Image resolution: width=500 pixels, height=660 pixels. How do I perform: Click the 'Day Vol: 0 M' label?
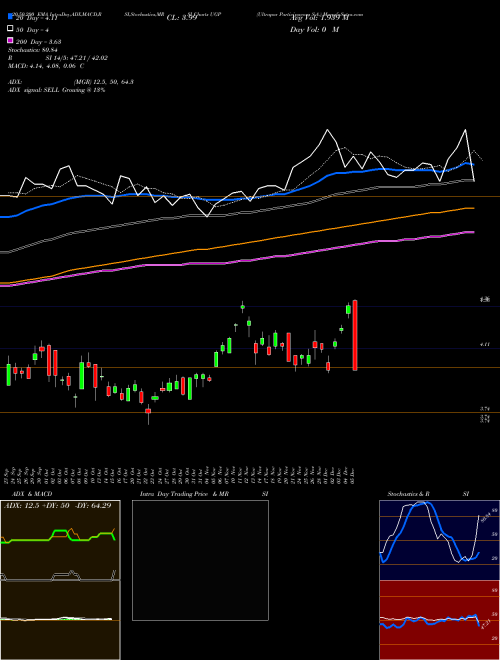tap(314, 30)
